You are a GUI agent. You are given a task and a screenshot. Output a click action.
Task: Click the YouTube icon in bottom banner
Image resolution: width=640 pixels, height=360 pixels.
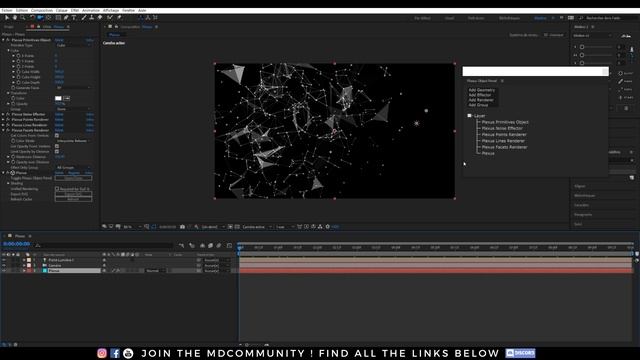click(x=128, y=353)
